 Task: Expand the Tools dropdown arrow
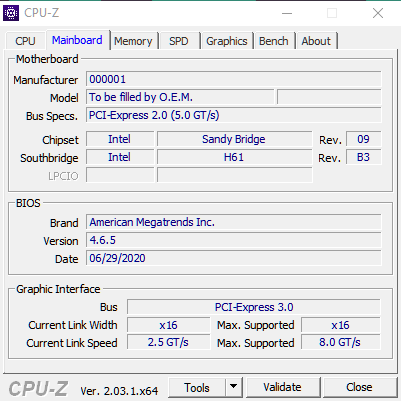[x=234, y=388]
